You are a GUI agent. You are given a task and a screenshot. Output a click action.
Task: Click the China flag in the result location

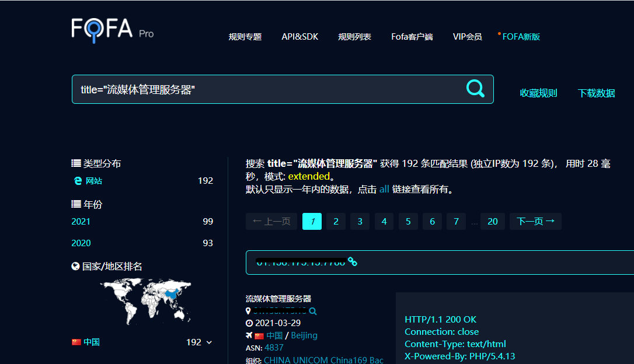[259, 336]
